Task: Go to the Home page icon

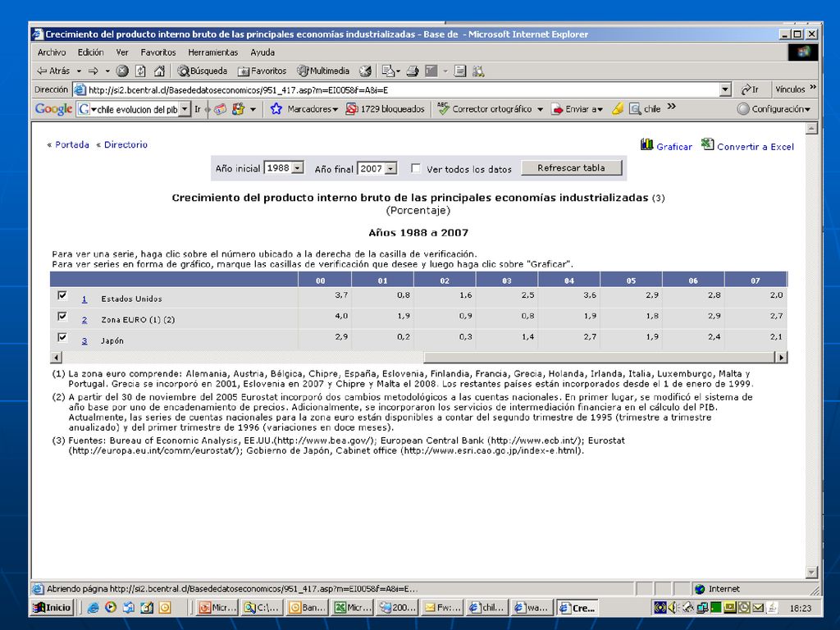Action: pos(159,71)
